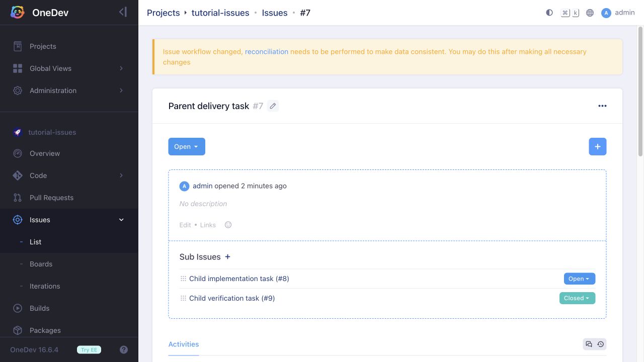The image size is (644, 362).
Task: Open the issue three-dot more menu
Action: click(602, 106)
